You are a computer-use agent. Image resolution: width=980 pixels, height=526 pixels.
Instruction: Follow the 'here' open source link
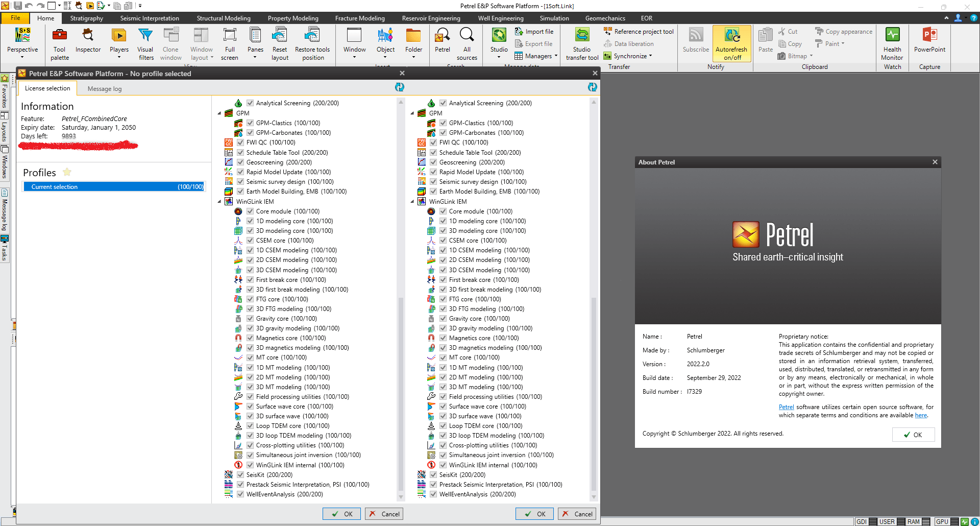[x=921, y=415]
